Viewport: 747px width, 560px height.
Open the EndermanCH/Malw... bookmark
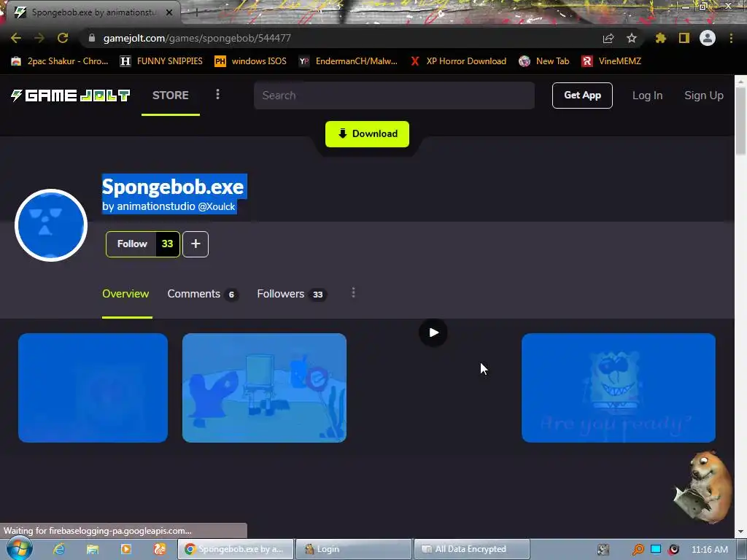pos(348,61)
